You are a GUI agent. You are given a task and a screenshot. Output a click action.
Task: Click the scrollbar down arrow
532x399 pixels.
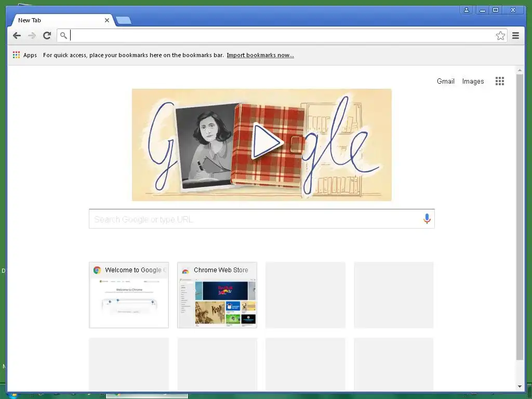(520, 387)
